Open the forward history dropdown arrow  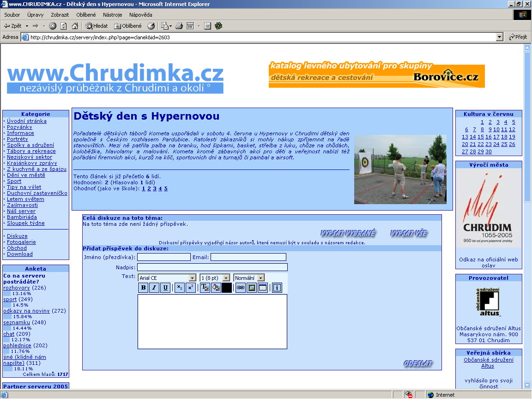tap(44, 26)
